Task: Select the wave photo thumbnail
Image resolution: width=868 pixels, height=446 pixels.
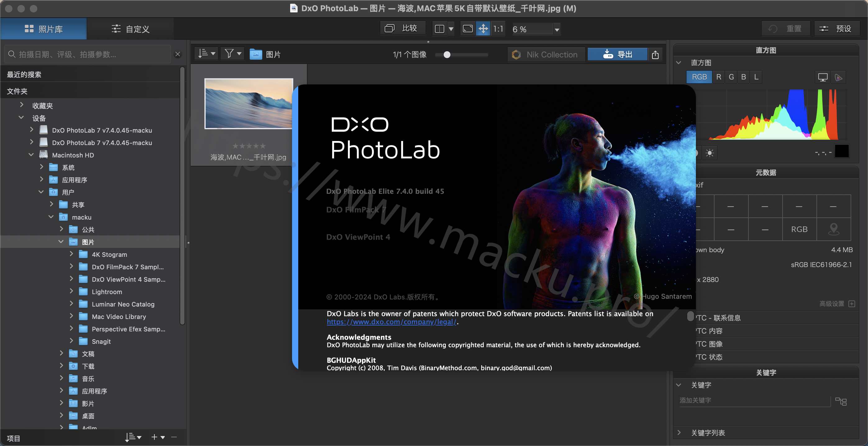Action: 249,103
